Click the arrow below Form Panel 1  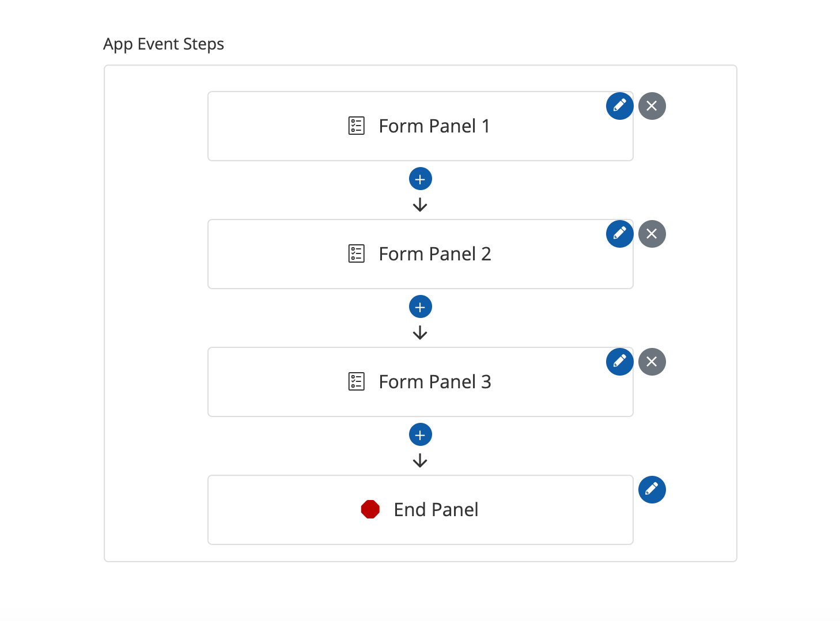420,205
